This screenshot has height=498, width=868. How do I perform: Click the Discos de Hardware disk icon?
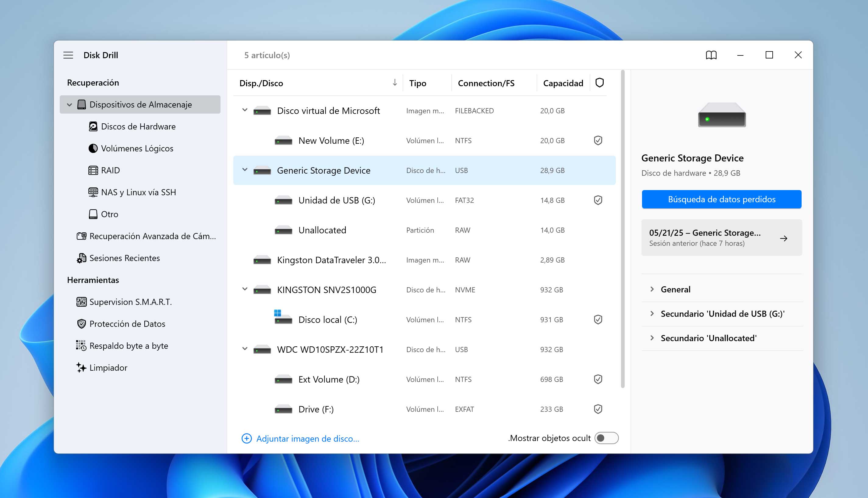click(93, 126)
